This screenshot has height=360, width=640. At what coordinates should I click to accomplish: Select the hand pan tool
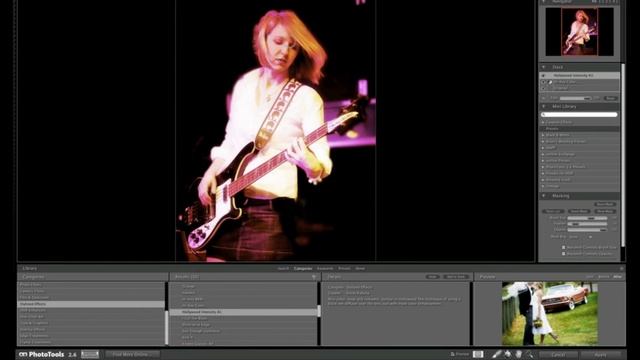pos(519,354)
